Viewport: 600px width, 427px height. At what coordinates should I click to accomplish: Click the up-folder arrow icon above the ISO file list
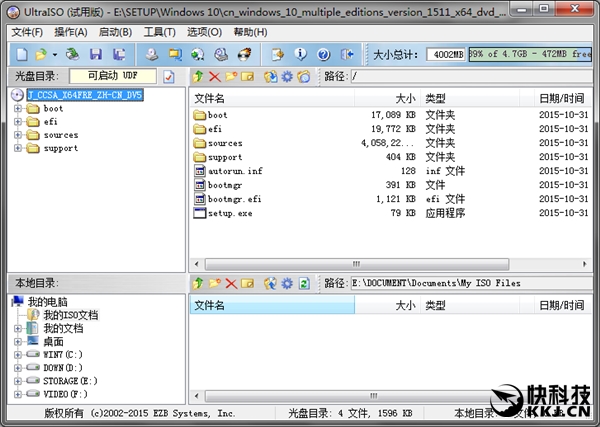point(199,76)
